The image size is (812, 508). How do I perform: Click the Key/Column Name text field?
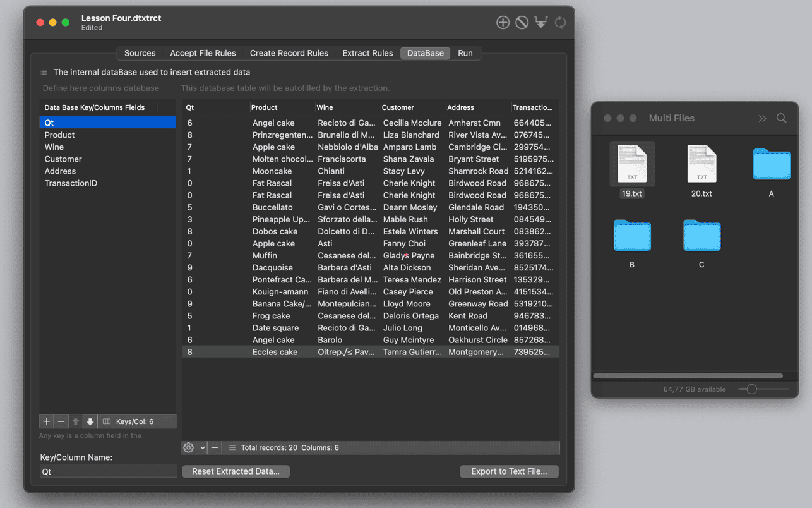(108, 471)
